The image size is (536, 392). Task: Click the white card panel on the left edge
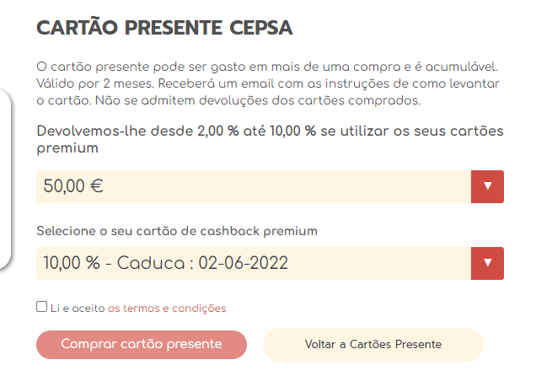6,177
